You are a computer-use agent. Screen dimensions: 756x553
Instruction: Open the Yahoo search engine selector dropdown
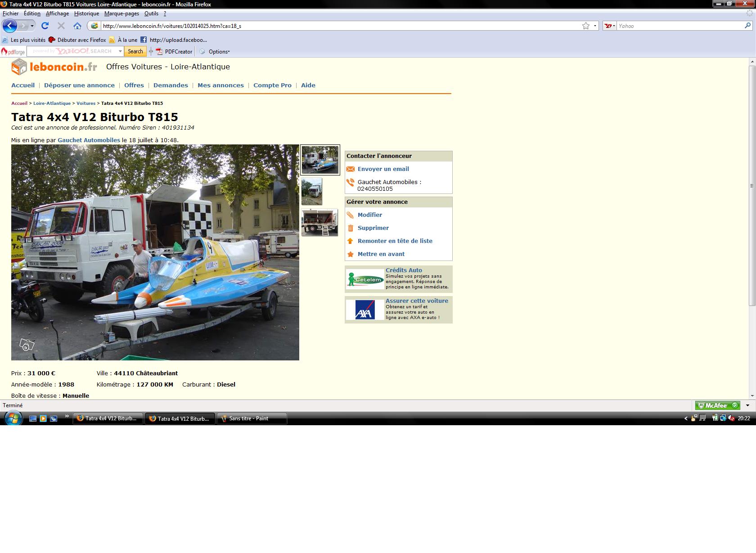coord(610,26)
